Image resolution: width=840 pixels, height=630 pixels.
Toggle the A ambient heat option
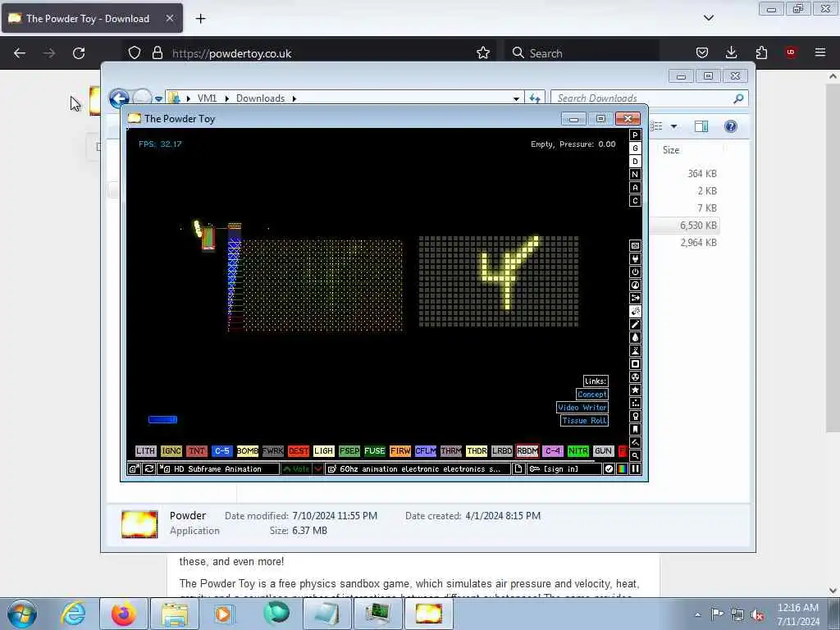click(635, 188)
